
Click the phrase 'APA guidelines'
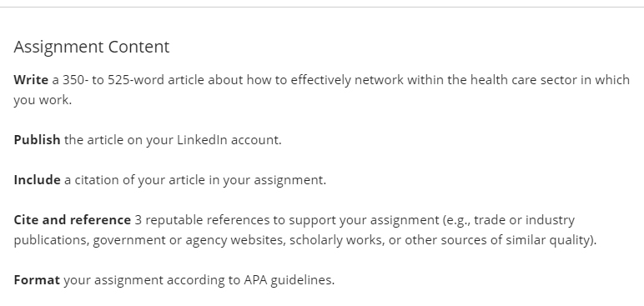point(289,280)
